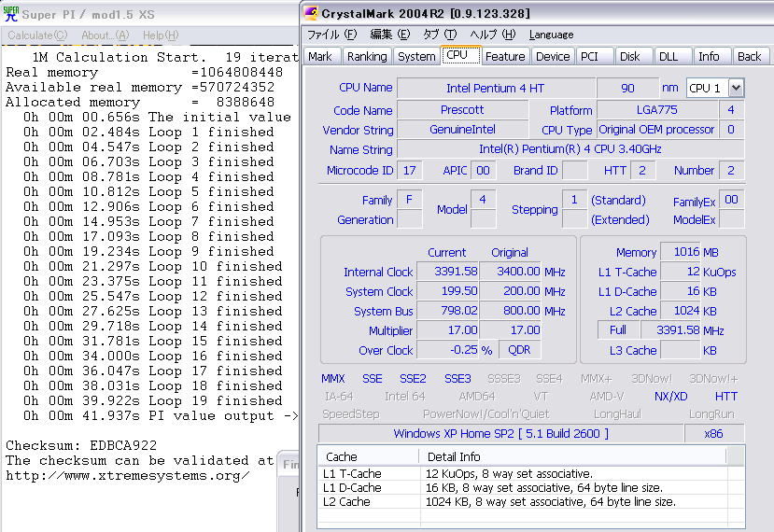Click the 90 nm process field
774x532 pixels.
628,89
